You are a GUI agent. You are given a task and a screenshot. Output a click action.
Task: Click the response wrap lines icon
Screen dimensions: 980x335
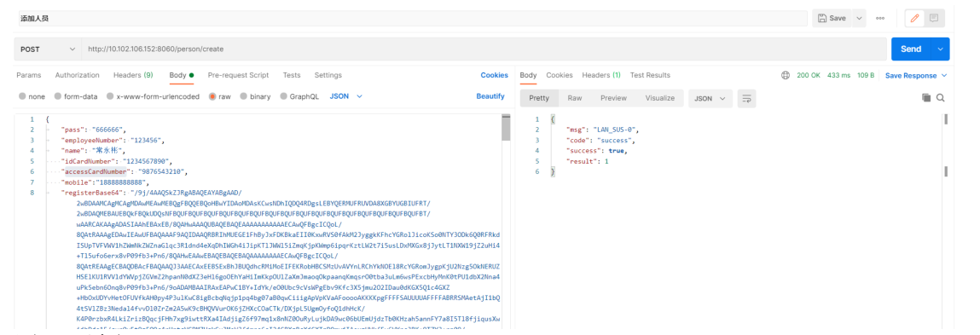pyautogui.click(x=746, y=98)
